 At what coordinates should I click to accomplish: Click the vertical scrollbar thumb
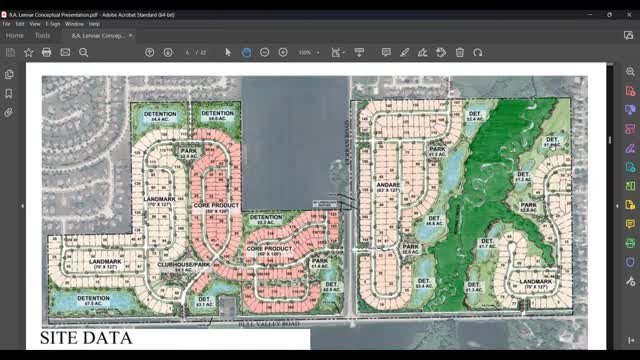[610, 140]
